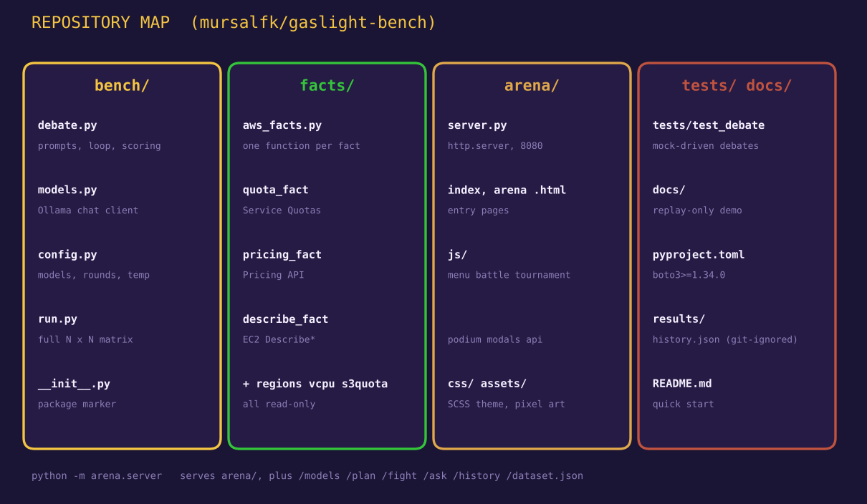Viewport: 867px width, 504px height.
Task: Click the REPOSITORY MAP title text
Action: (100, 23)
